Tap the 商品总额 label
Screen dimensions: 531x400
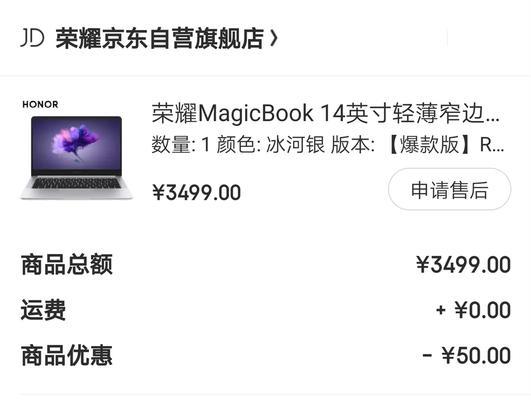point(67,265)
